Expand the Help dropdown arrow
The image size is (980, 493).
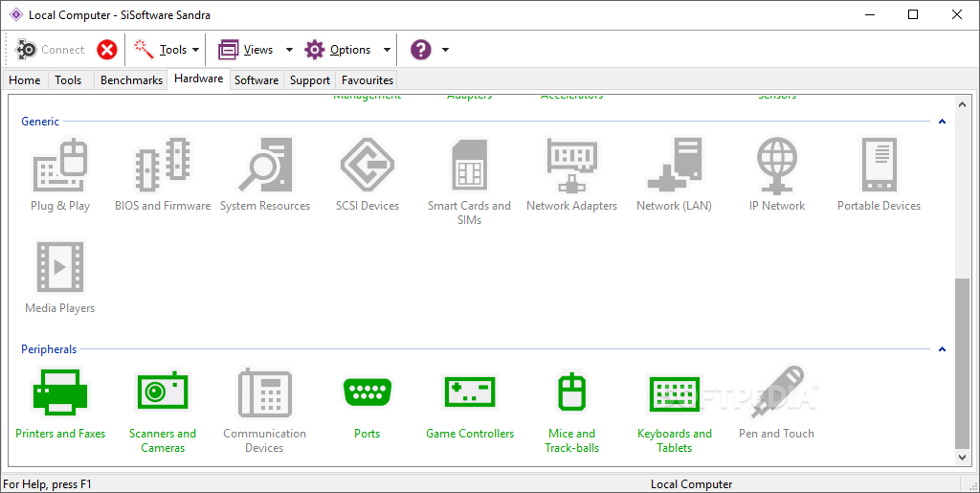click(445, 50)
